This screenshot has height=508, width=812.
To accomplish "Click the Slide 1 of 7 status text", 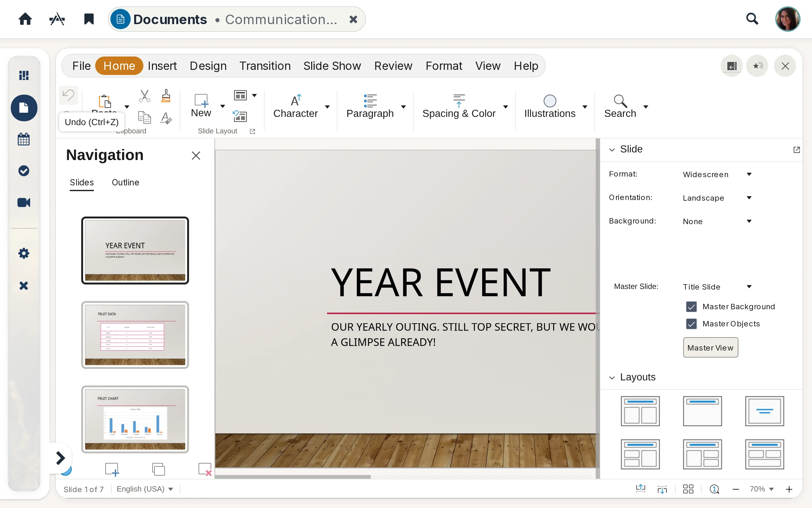I will click(x=83, y=489).
